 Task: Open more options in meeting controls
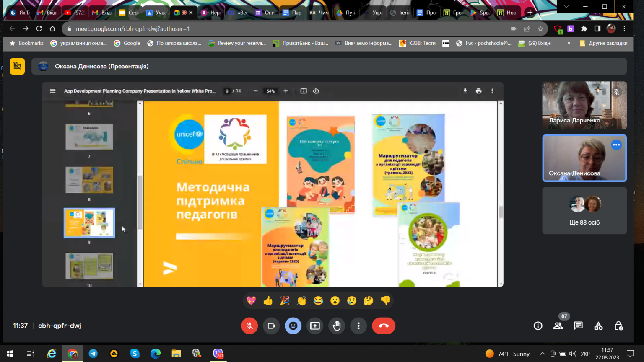coord(358,326)
